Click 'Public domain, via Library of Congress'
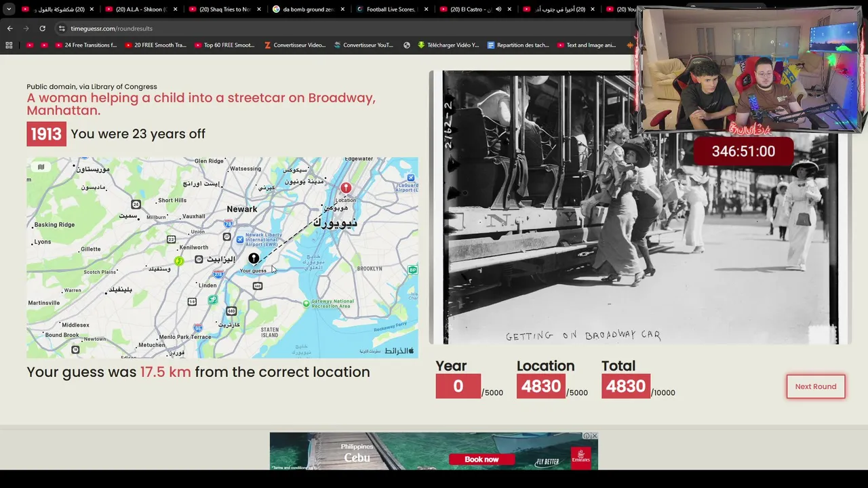Viewport: 868px width, 488px height. pyautogui.click(x=92, y=87)
